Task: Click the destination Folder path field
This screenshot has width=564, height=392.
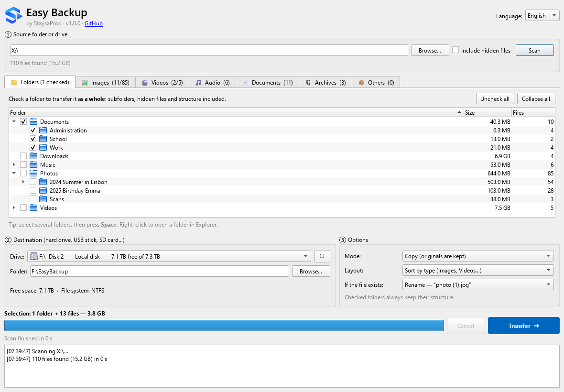Action: point(159,271)
